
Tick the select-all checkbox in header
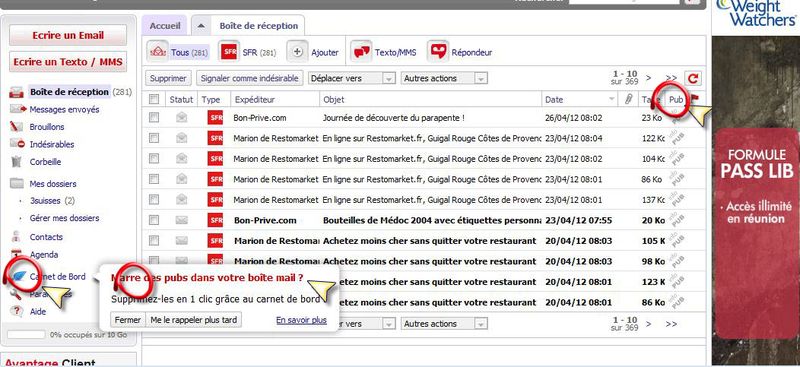click(x=154, y=99)
